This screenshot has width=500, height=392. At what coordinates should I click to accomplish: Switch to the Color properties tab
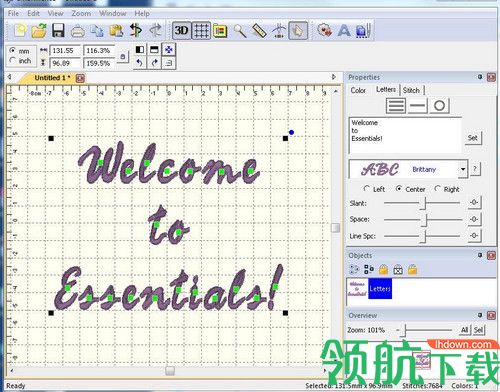(x=358, y=90)
